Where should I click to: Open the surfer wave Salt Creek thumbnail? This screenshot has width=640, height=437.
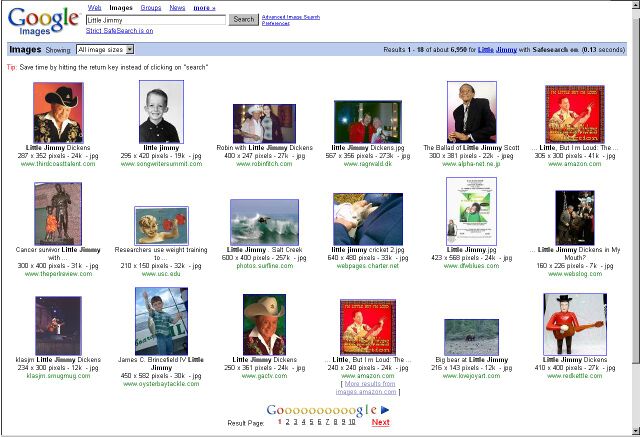[264, 221]
